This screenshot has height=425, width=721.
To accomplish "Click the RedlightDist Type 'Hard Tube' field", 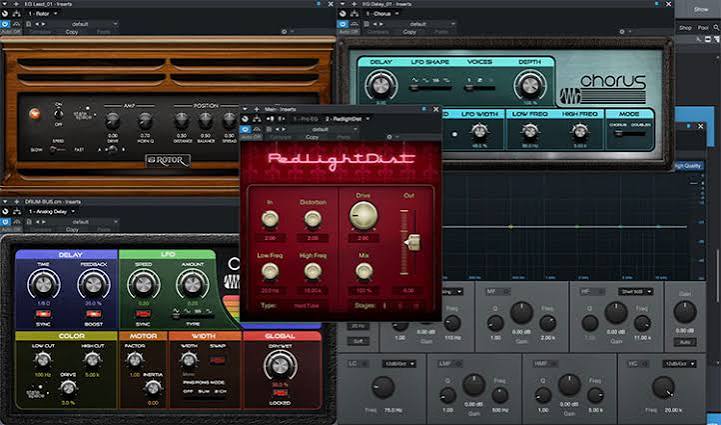I will tap(307, 305).
